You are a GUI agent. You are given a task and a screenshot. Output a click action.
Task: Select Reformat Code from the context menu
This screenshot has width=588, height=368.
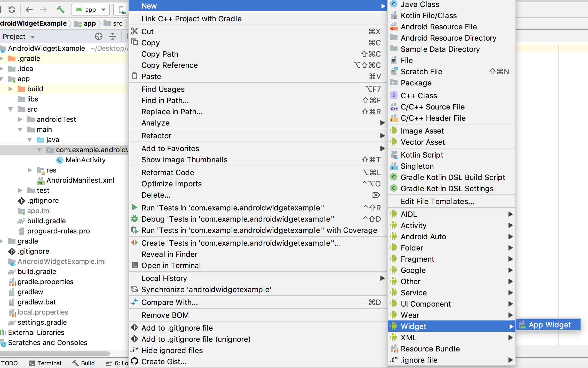(x=168, y=172)
